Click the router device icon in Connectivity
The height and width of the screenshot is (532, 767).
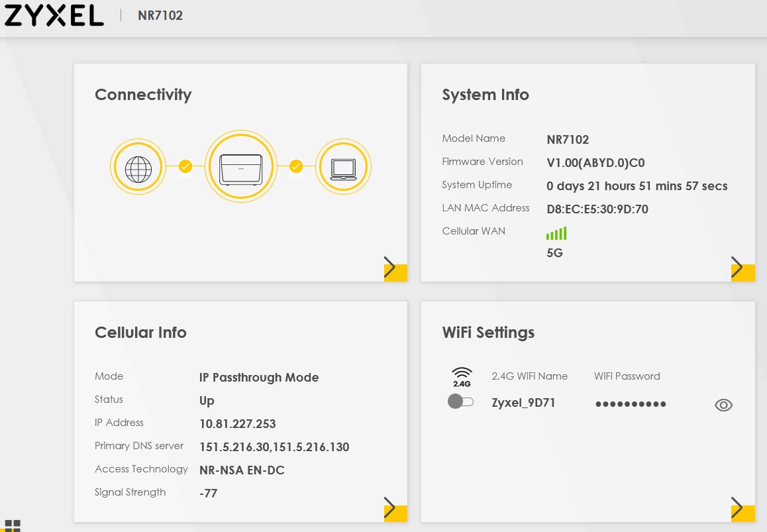click(240, 167)
